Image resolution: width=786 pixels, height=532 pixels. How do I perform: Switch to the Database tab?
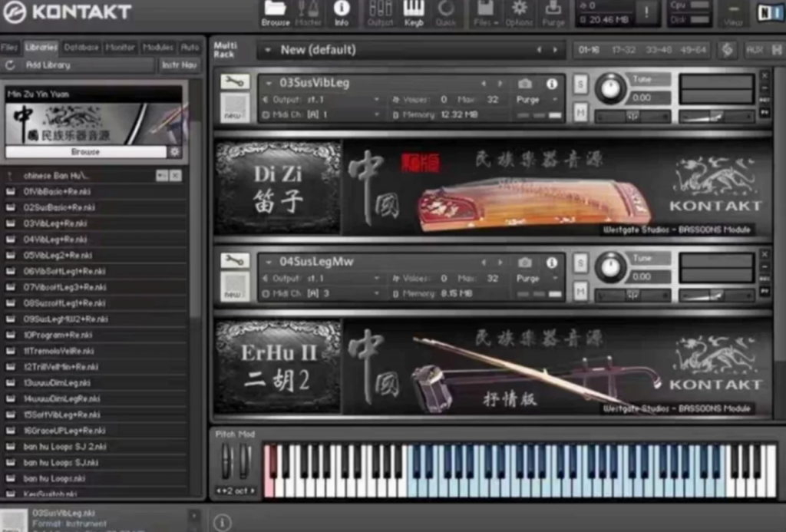pos(81,47)
